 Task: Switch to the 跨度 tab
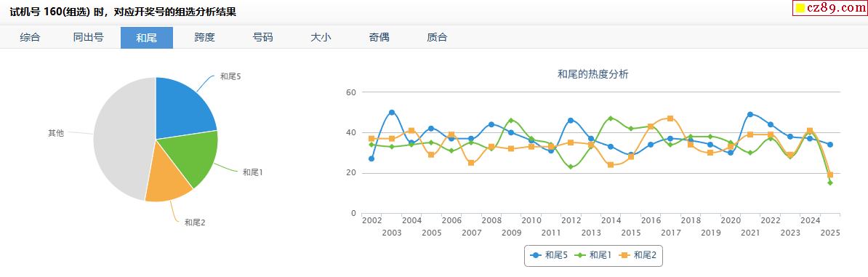point(205,38)
